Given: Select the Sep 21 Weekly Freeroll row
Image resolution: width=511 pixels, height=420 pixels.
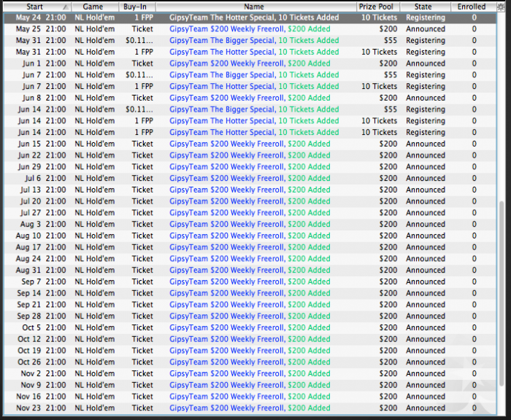Looking at the screenshot, I should coord(250,305).
